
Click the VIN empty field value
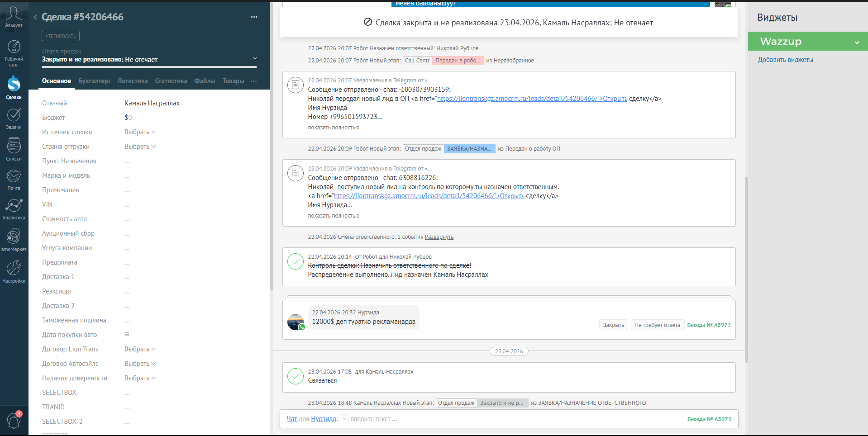[x=127, y=205]
